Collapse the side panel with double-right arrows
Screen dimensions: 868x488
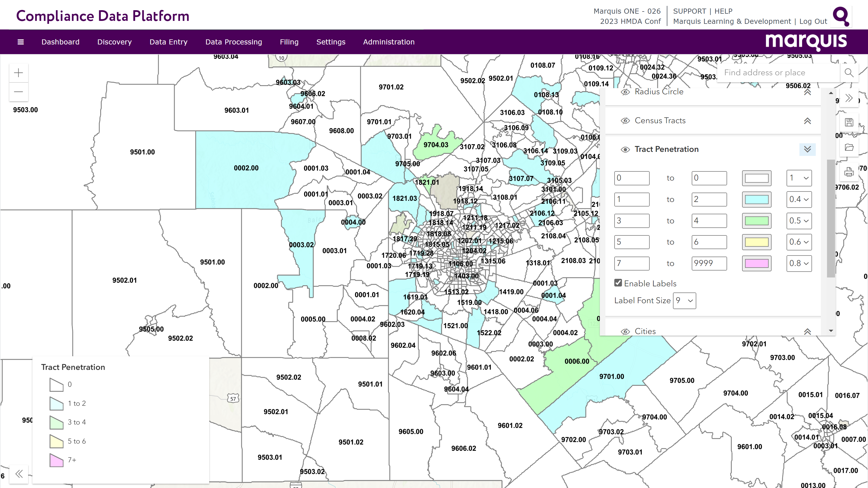(849, 98)
